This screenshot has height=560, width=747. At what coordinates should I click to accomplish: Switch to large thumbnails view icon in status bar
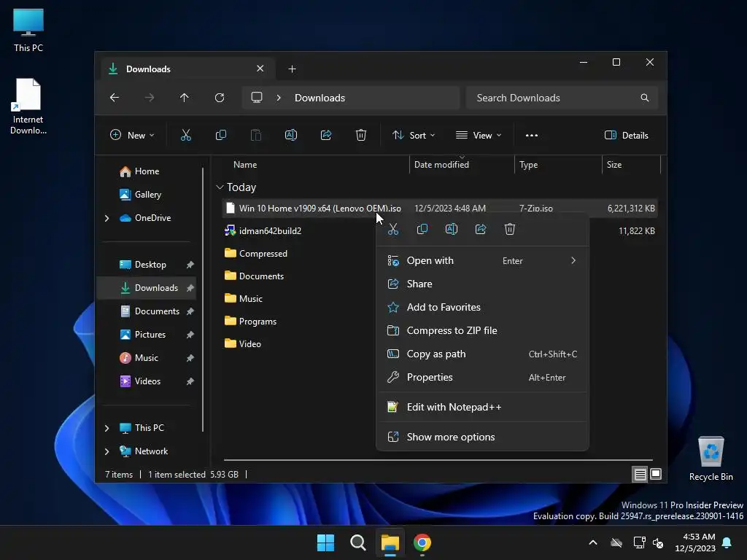tap(656, 474)
